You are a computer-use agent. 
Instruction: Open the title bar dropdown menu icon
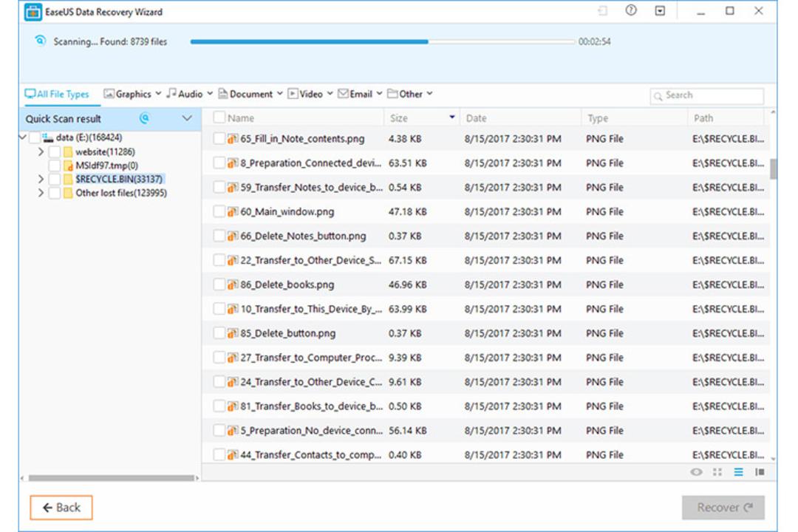tap(660, 10)
